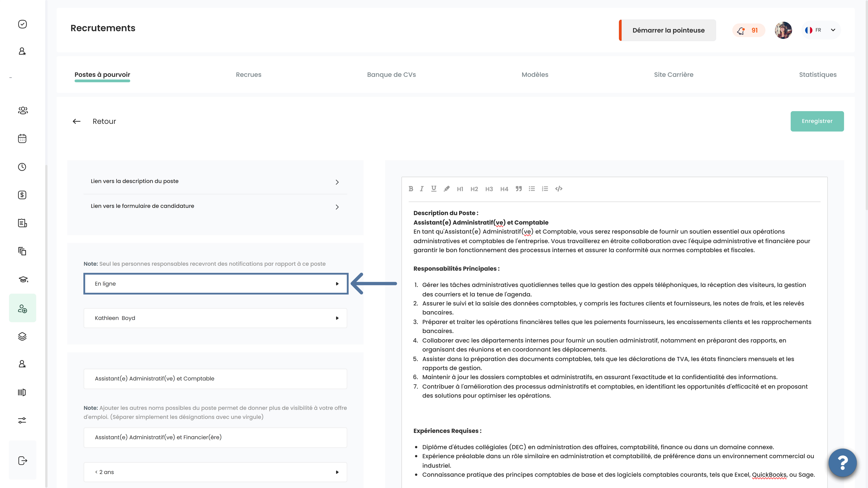Edit the job title 'Assistant(e) Administratif(ve) et Comptable' field
The image size is (868, 488).
pyautogui.click(x=215, y=379)
